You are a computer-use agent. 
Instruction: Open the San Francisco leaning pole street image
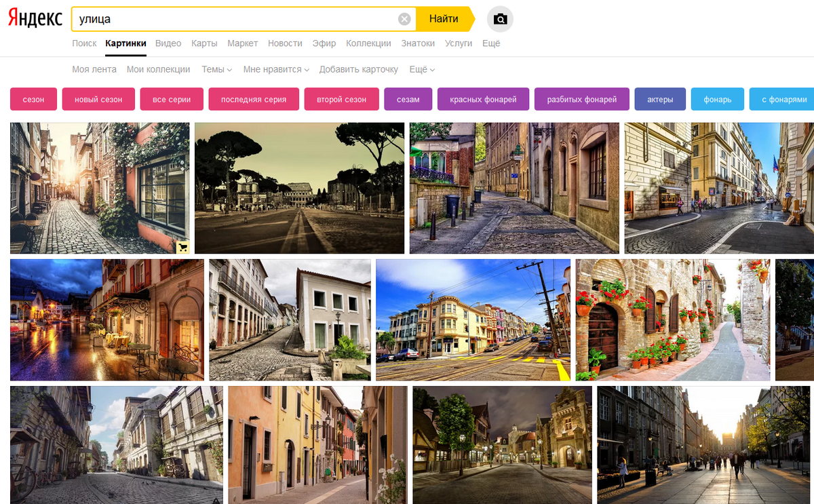(x=473, y=319)
